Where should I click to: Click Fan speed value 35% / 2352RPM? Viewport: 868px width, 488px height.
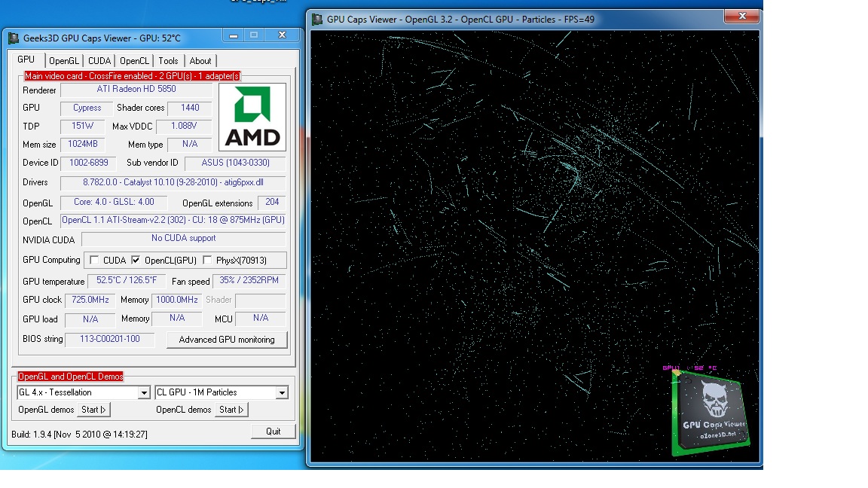[x=249, y=280]
